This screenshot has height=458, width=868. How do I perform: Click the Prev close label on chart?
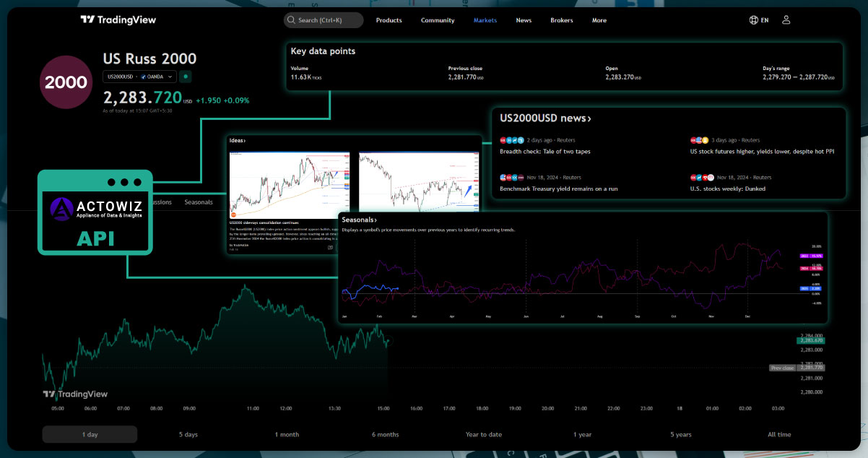click(782, 368)
